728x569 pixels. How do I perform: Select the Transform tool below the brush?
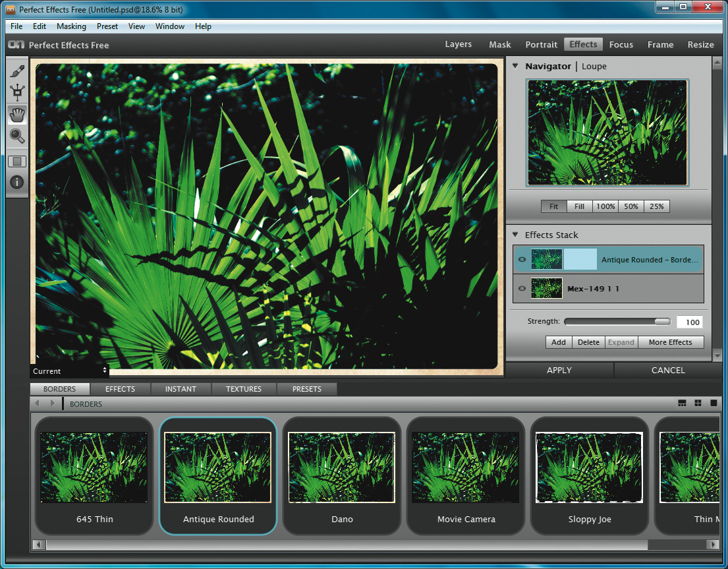pos(18,94)
